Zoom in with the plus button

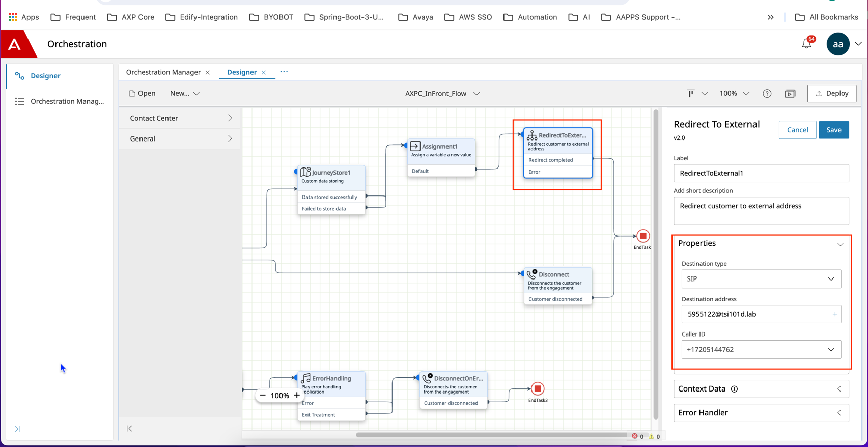[x=297, y=395]
